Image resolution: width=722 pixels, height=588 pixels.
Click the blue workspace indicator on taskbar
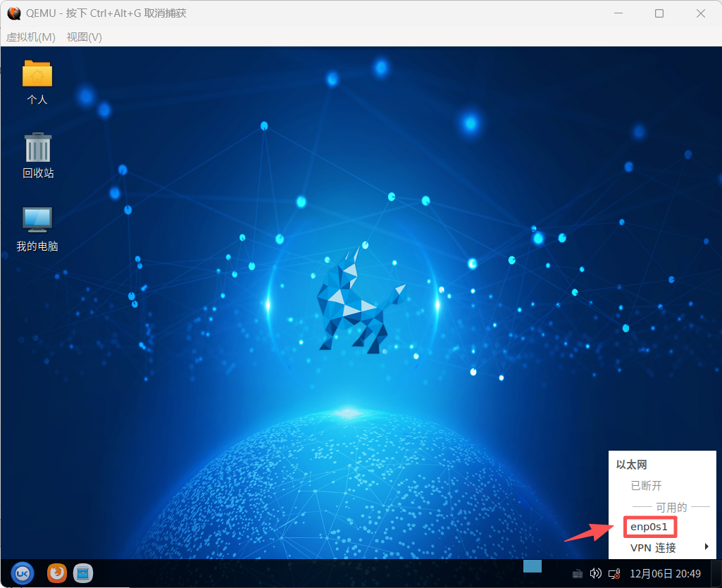point(533,566)
